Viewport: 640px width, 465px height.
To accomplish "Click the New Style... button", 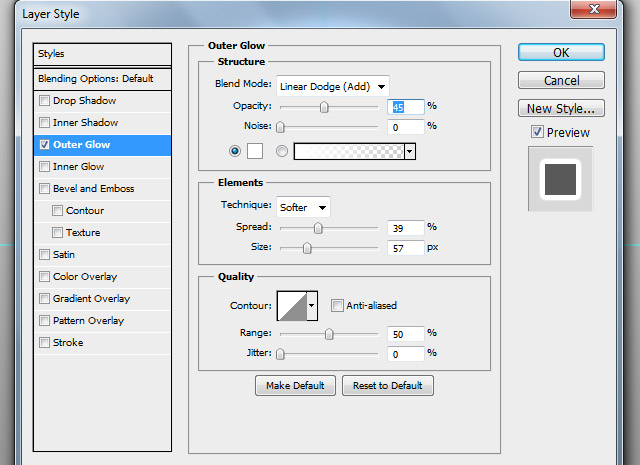I will tap(561, 108).
